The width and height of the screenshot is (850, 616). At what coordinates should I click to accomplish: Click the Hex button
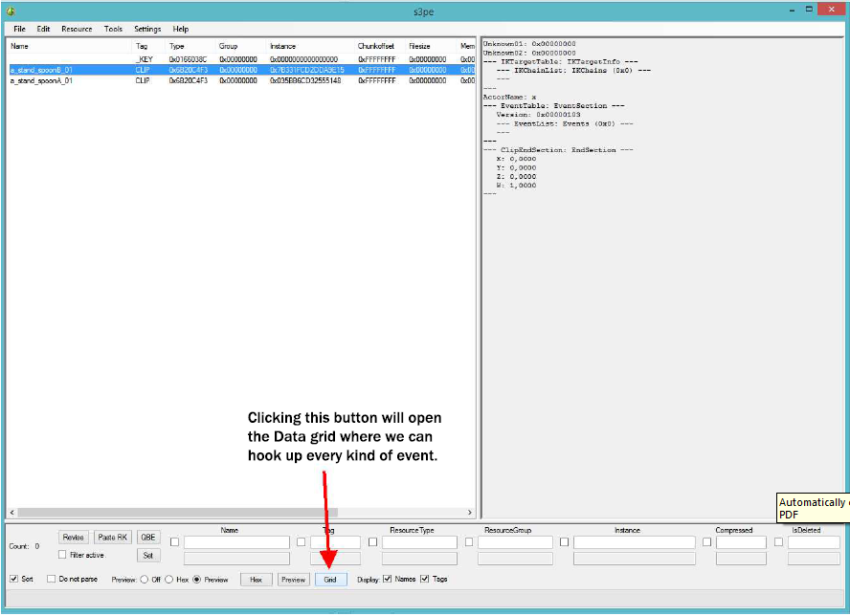coord(256,579)
